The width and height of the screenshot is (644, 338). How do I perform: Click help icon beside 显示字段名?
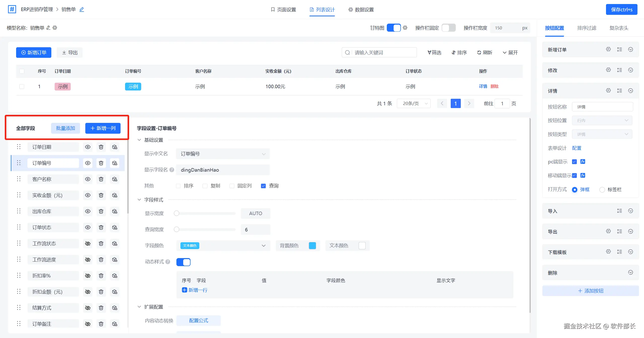172,170
